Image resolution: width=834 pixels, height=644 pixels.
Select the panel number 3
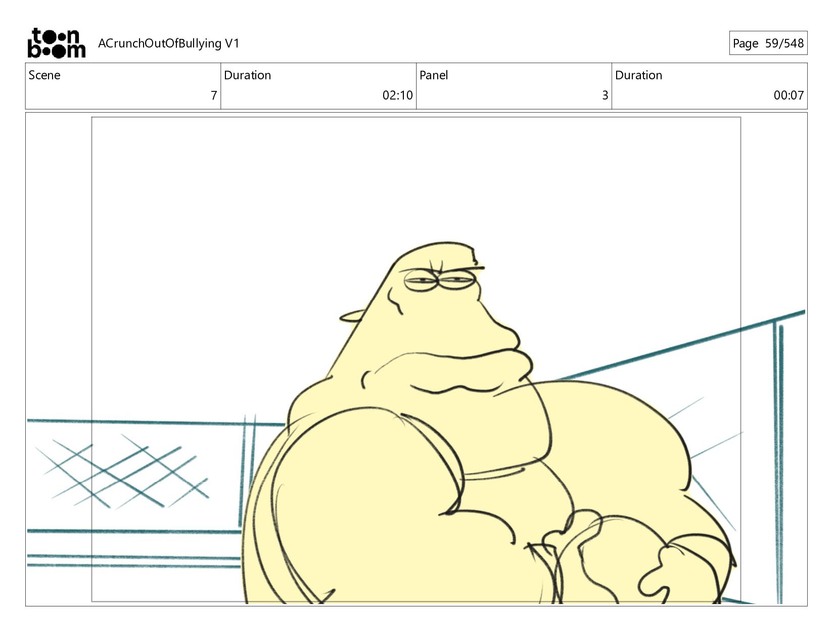[605, 95]
